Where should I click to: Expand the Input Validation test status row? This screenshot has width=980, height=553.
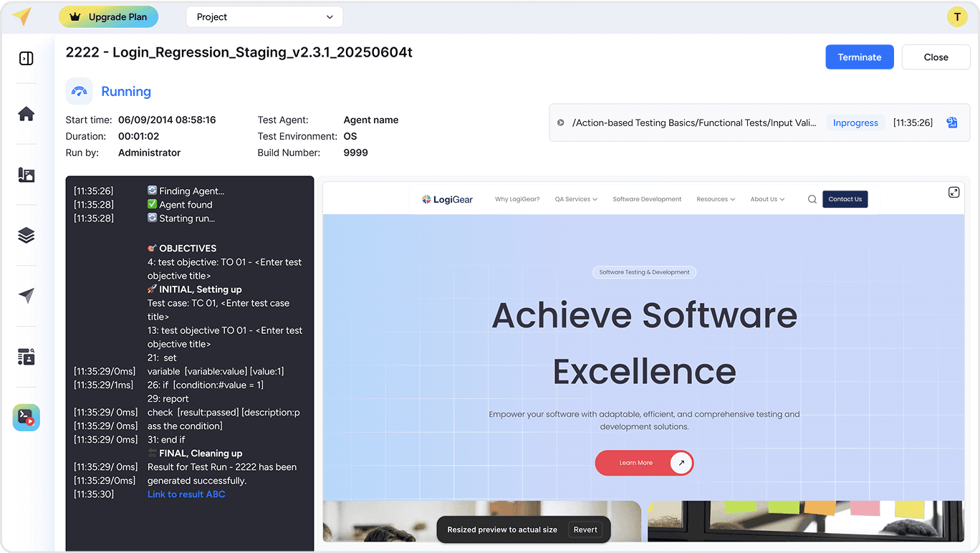tap(560, 122)
